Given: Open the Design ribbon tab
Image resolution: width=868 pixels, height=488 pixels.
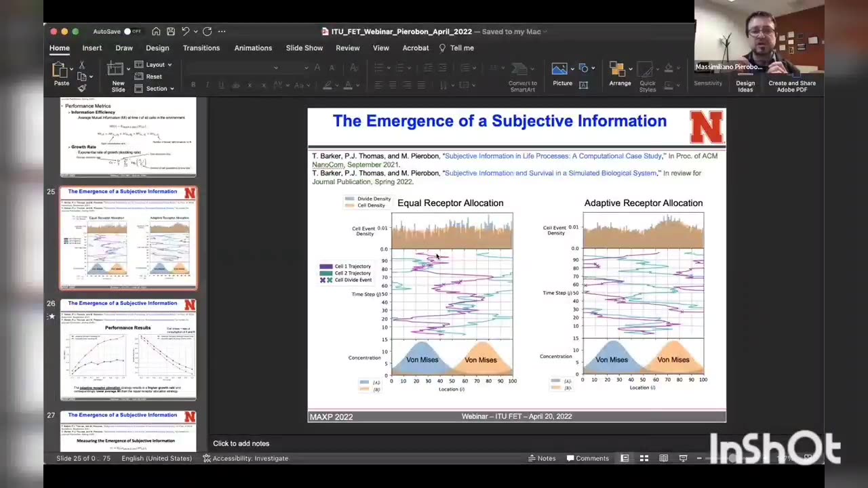Looking at the screenshot, I should point(157,48).
